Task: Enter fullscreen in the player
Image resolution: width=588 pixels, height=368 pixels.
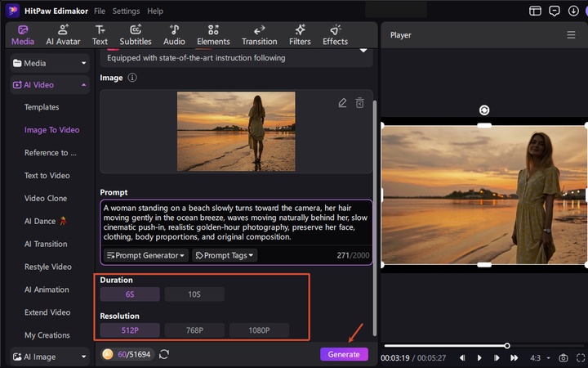Action: point(581,357)
